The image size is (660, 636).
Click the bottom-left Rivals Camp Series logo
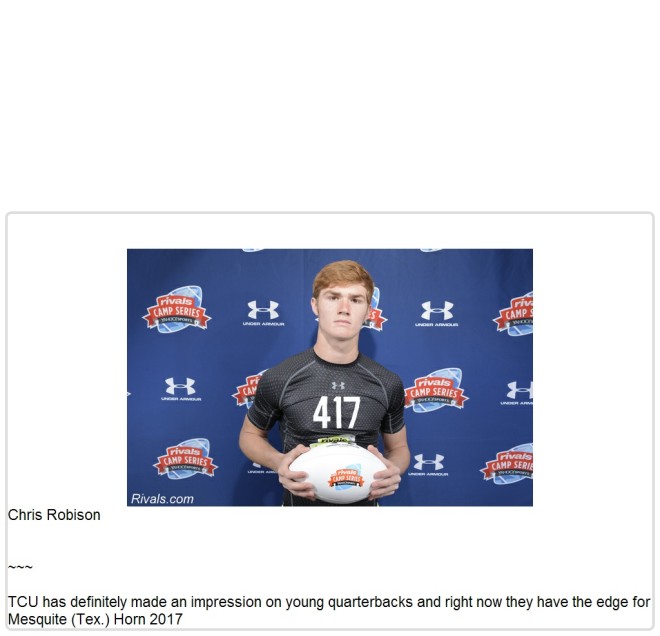coord(185,459)
